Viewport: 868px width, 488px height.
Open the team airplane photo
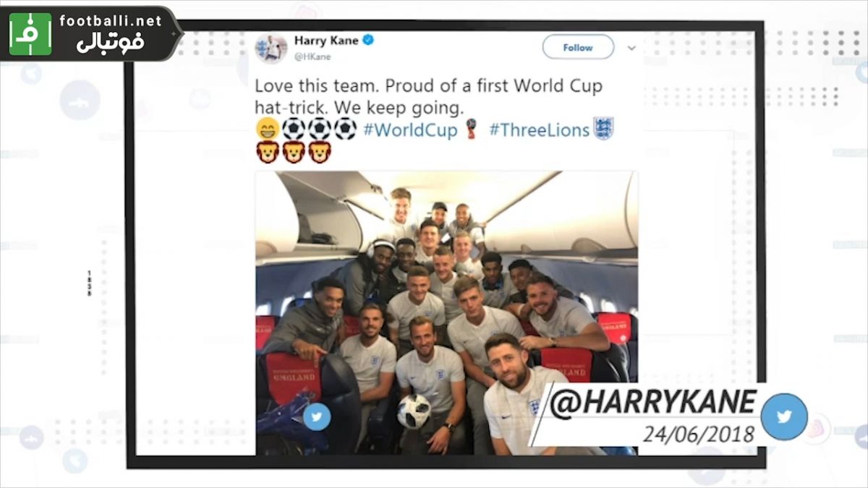tap(446, 313)
